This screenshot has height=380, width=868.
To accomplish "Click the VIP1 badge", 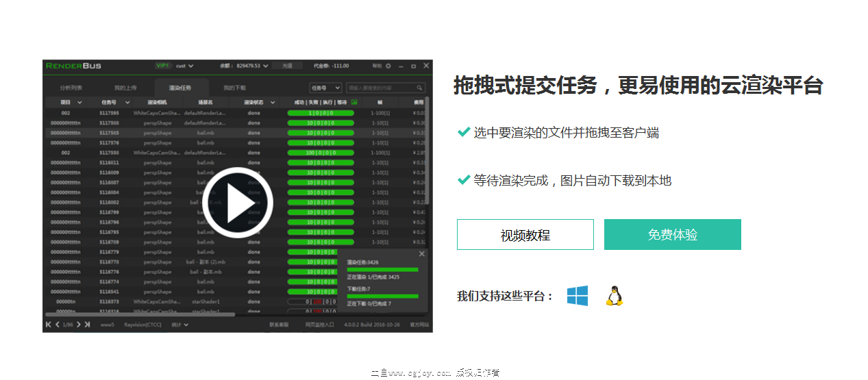I will click(x=162, y=66).
